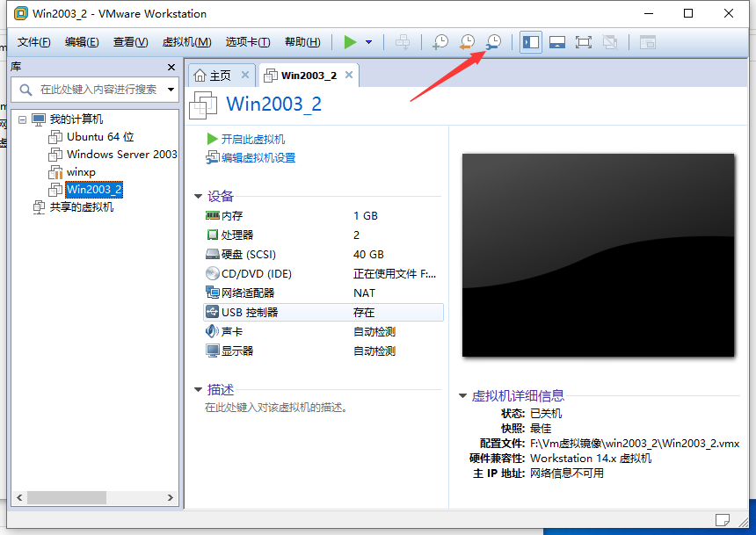Viewport: 756px width, 535px height.
Task: Open the 虚拟机(M) menu
Action: pos(186,42)
